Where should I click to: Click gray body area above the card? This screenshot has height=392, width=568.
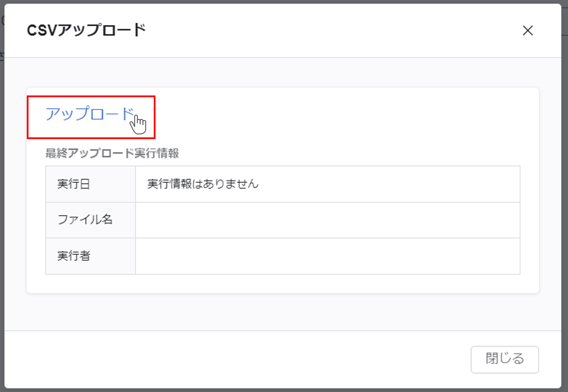click(x=282, y=72)
